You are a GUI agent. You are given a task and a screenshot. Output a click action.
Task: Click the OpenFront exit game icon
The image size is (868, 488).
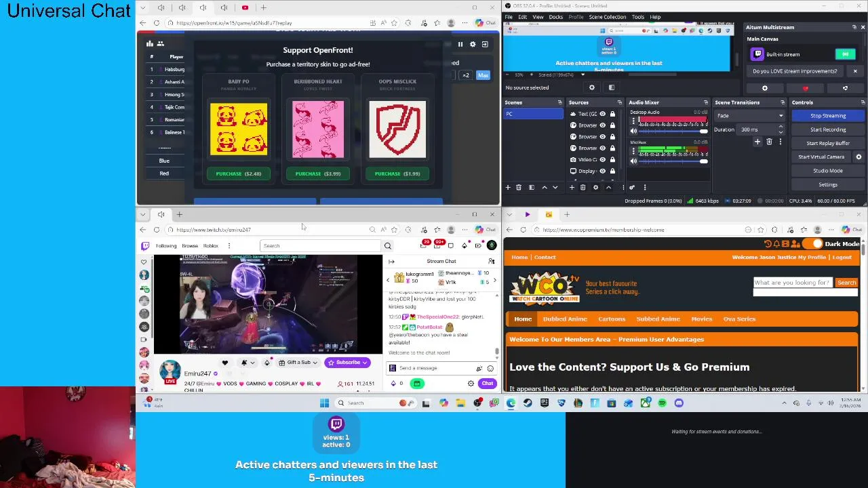485,44
